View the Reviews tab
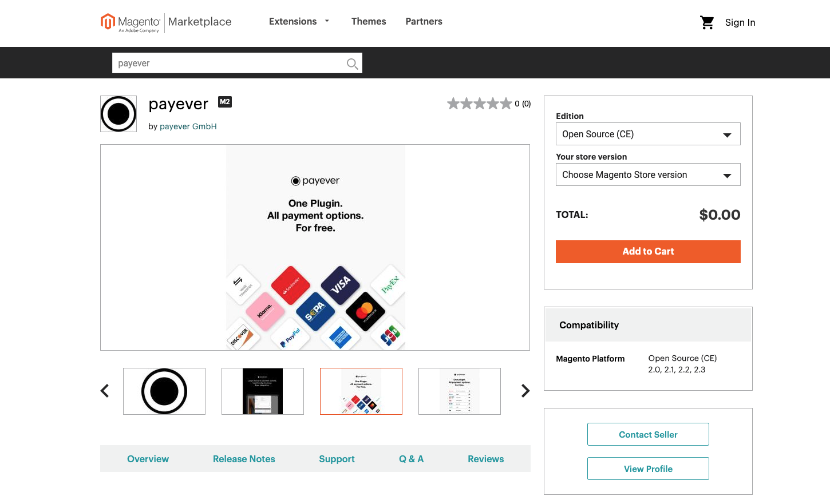 click(x=486, y=459)
